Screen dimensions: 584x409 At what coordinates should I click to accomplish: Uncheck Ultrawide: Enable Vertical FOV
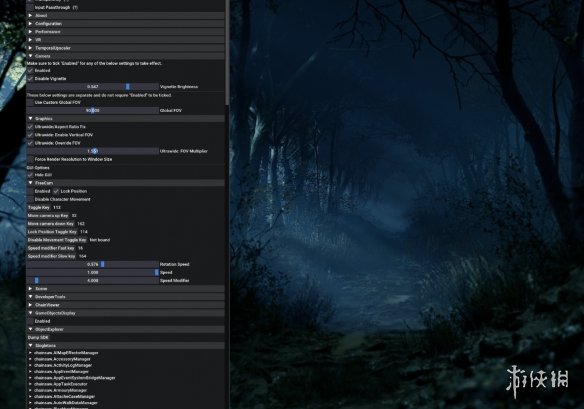click(30, 135)
